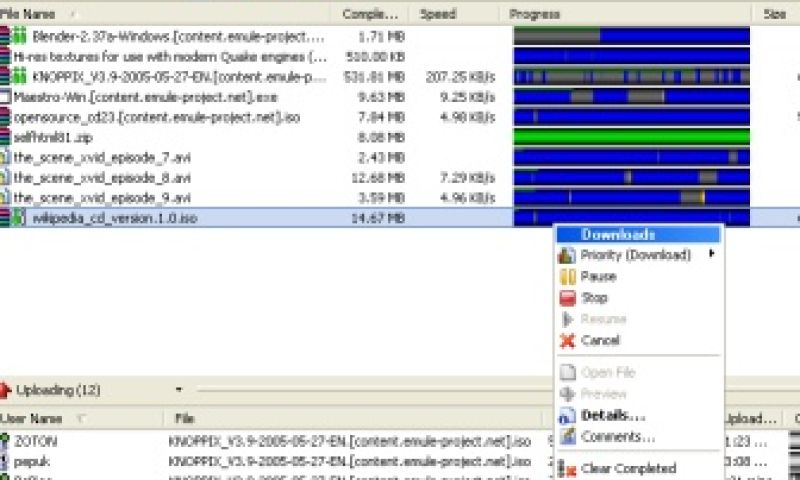Click the Uploading (12) panel label

click(x=58, y=390)
